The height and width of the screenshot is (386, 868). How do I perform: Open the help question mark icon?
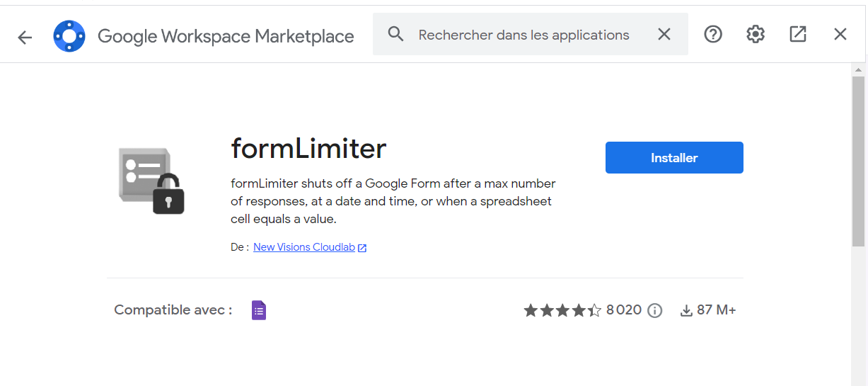point(713,34)
